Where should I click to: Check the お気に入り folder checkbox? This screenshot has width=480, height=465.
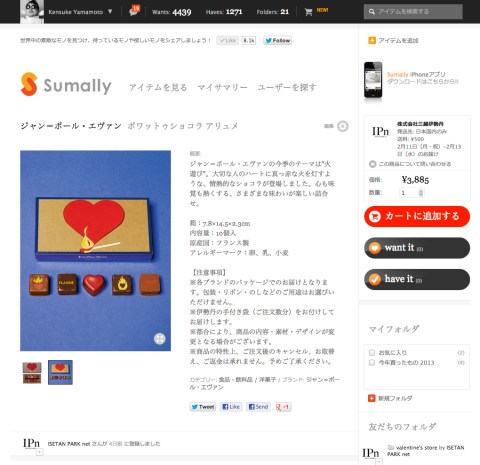click(x=372, y=353)
